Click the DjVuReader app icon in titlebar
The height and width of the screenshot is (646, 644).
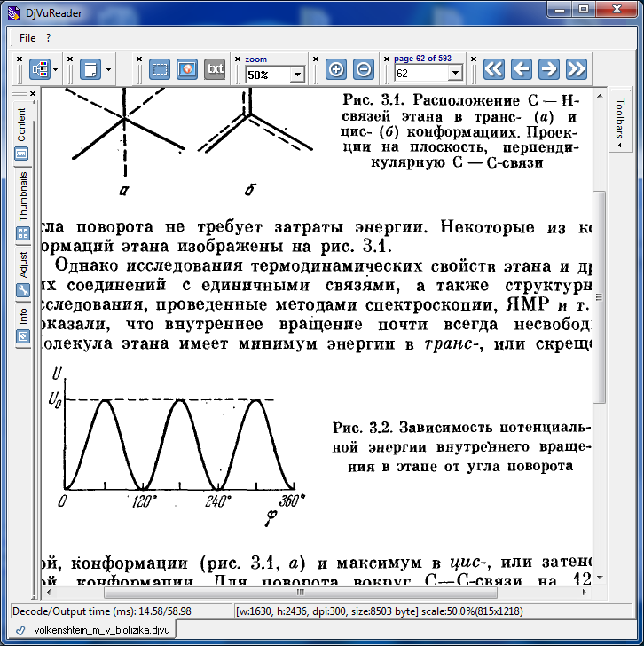coord(13,13)
